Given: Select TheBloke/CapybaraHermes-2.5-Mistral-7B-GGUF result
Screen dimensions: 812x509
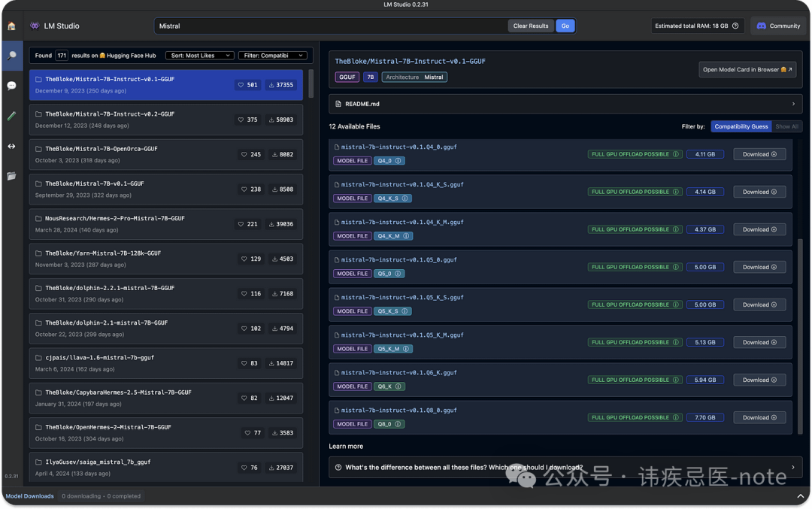Looking at the screenshot, I should point(165,398).
